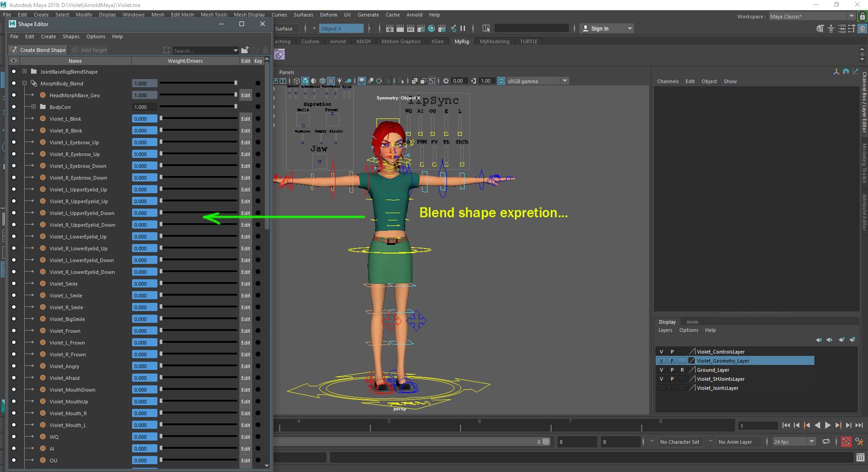868x472 pixels.
Task: Switch to Motion Graphics shelf tab
Action: pos(401,42)
